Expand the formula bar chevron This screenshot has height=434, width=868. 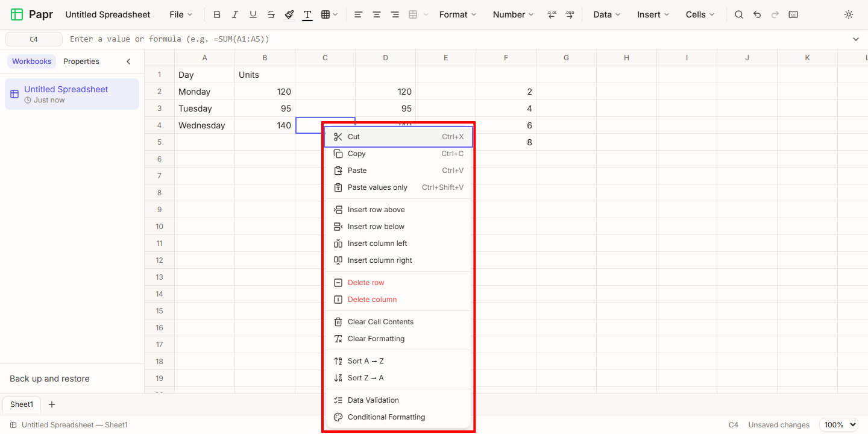point(856,39)
